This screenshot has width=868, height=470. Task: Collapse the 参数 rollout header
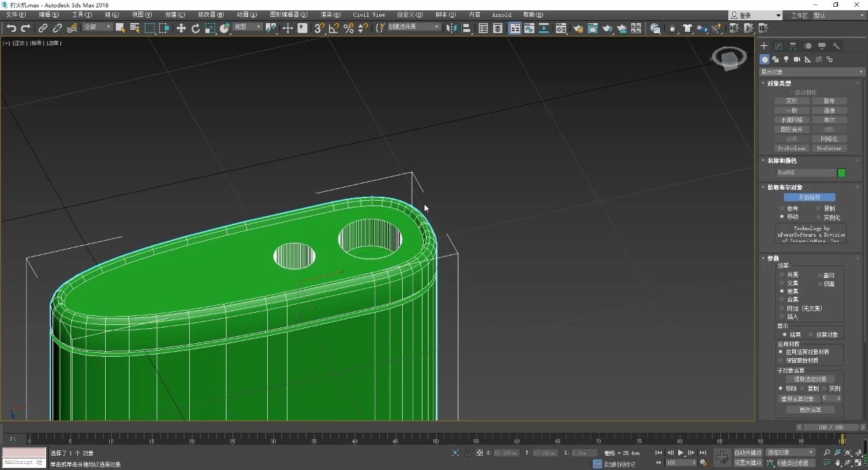(773, 258)
